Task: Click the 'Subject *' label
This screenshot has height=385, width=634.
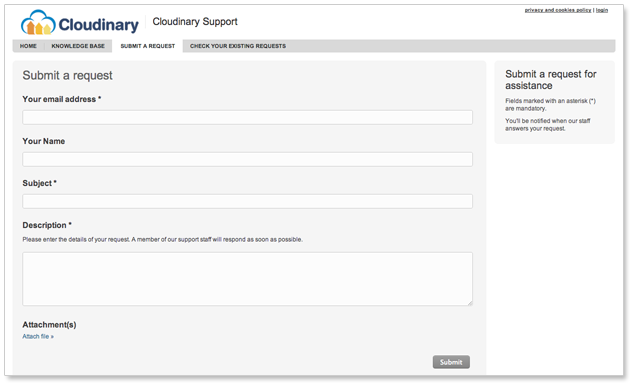Action: pos(39,183)
